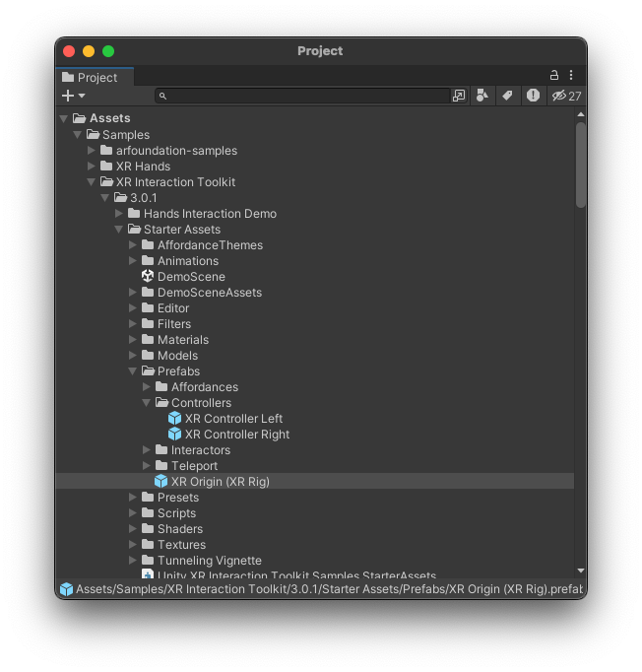The image size is (642, 672).
Task: Select the Teleport folder icon
Action: [161, 465]
